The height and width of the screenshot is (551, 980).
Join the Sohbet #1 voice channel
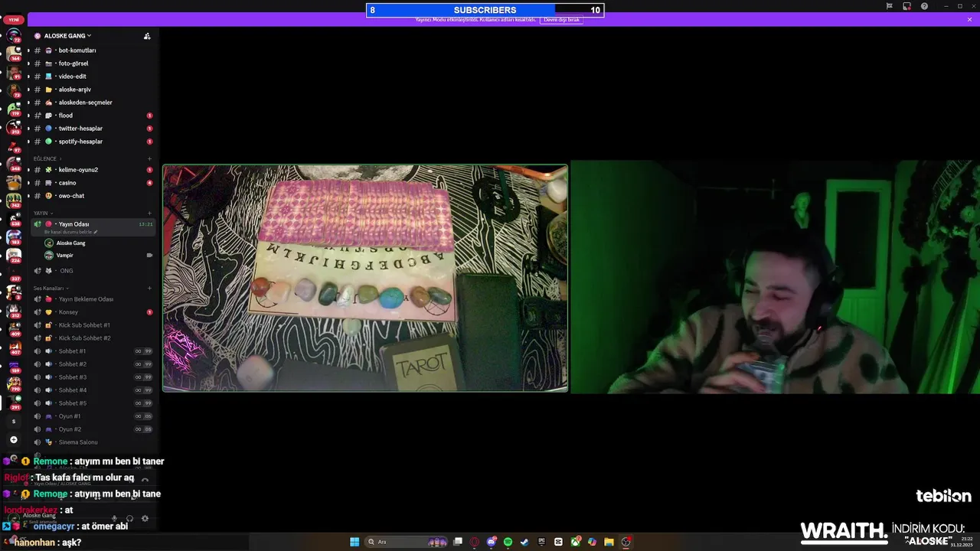[x=92, y=351]
